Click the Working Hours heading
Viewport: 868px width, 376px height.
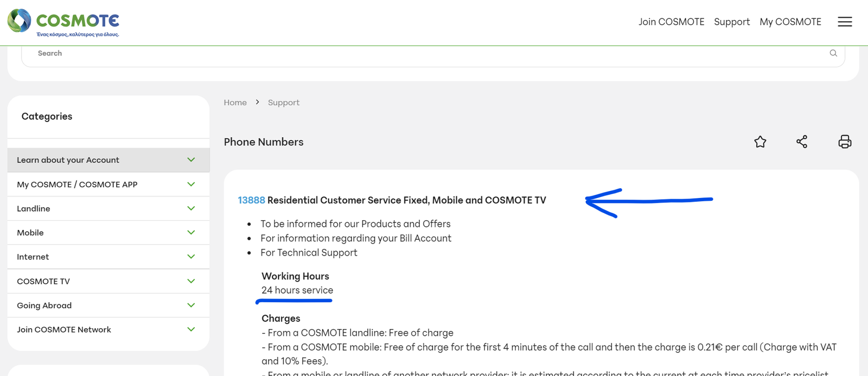click(x=295, y=276)
